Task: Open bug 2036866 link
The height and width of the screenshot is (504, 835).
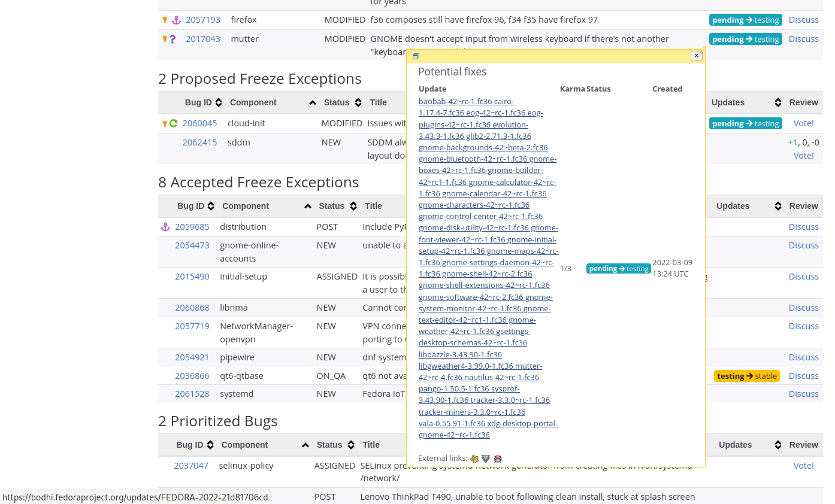Action: click(192, 376)
